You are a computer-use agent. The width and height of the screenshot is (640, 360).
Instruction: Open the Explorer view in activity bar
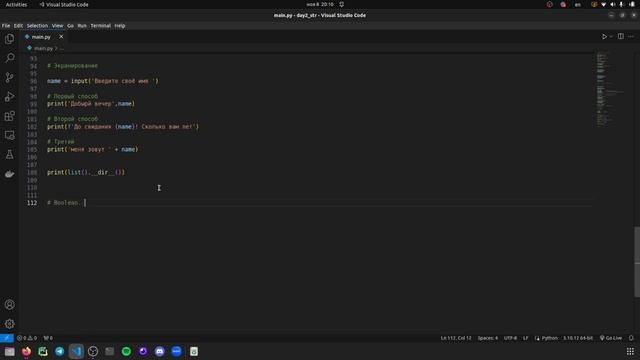(9, 39)
